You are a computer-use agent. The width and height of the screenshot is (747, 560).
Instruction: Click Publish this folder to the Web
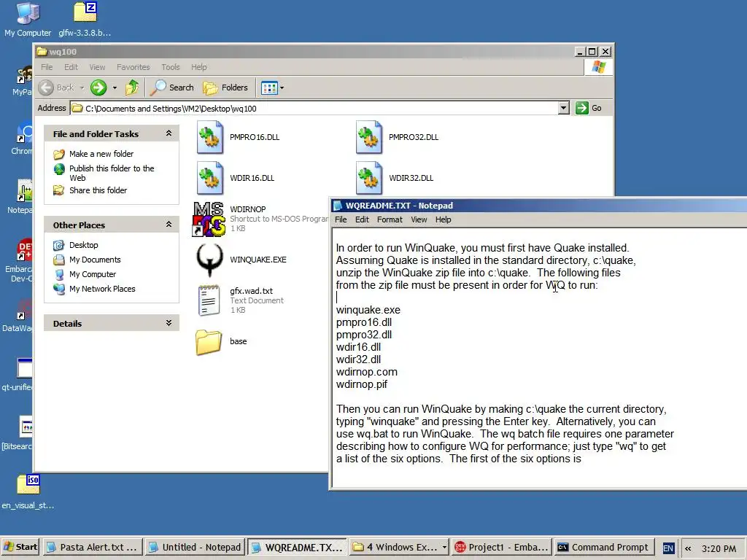(112, 173)
